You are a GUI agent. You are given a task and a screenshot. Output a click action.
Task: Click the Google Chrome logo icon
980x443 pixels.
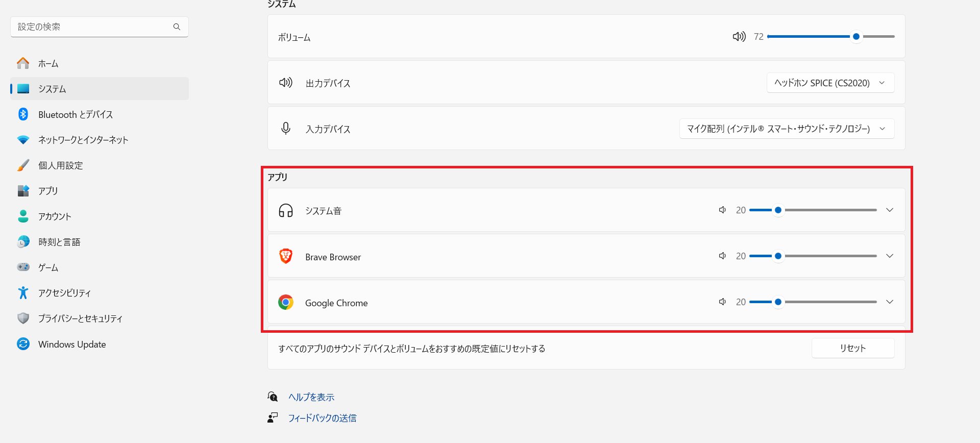coord(286,302)
